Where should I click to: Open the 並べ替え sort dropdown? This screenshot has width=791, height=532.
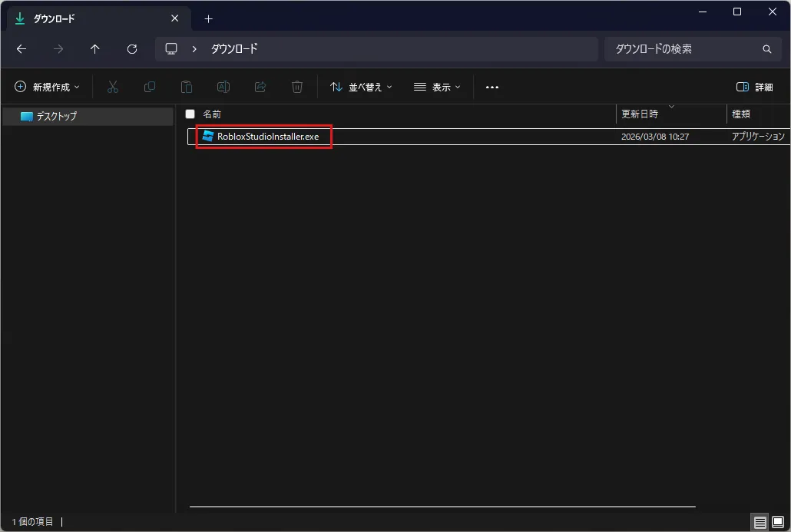pos(361,87)
